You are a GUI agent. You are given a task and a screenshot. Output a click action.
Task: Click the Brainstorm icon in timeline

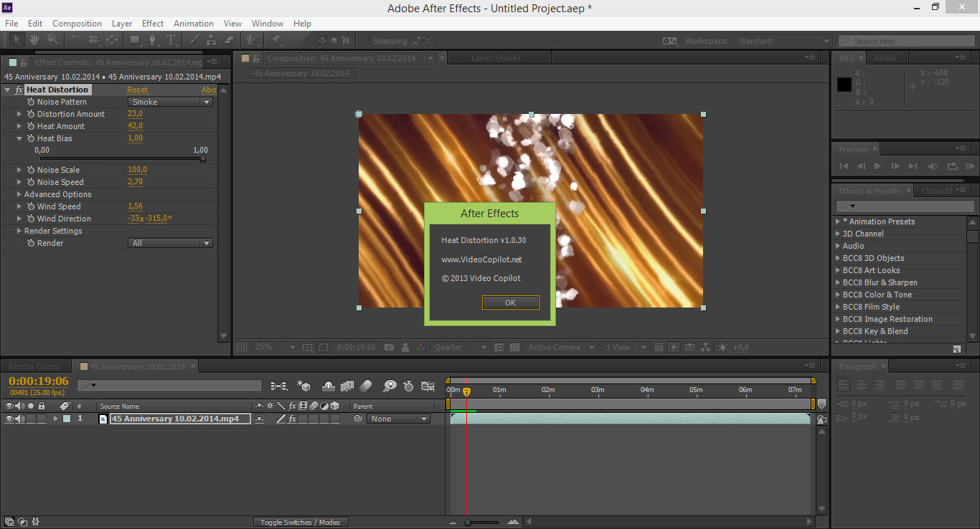[390, 386]
